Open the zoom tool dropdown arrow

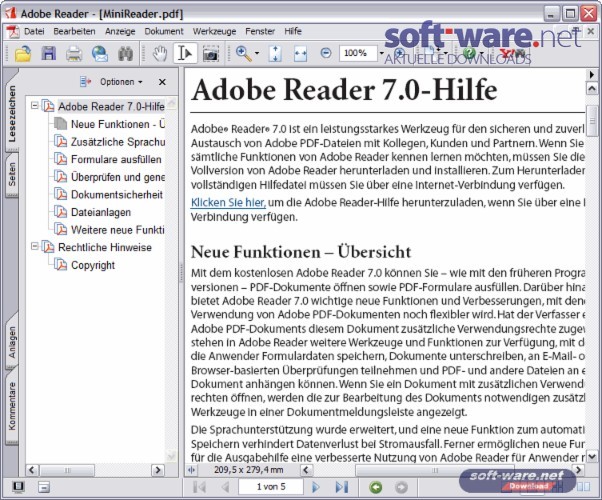(x=257, y=53)
